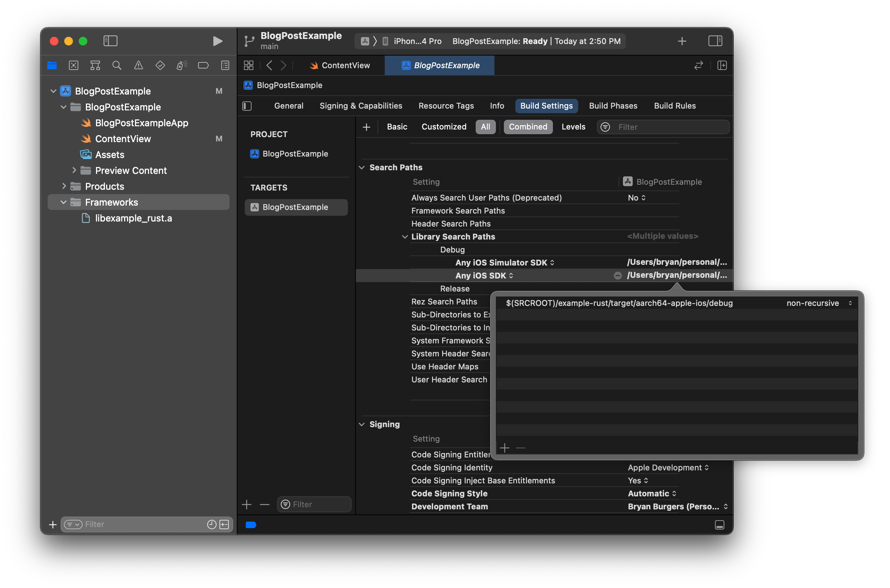Expand the Preview Content folder
The width and height of the screenshot is (890, 588).
coord(74,171)
